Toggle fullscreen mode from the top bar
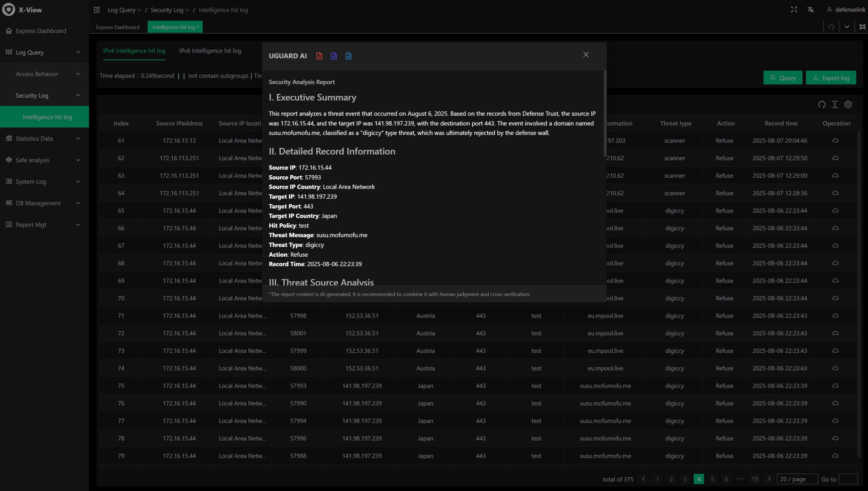Screen dimensions: 868x491 [794, 9]
